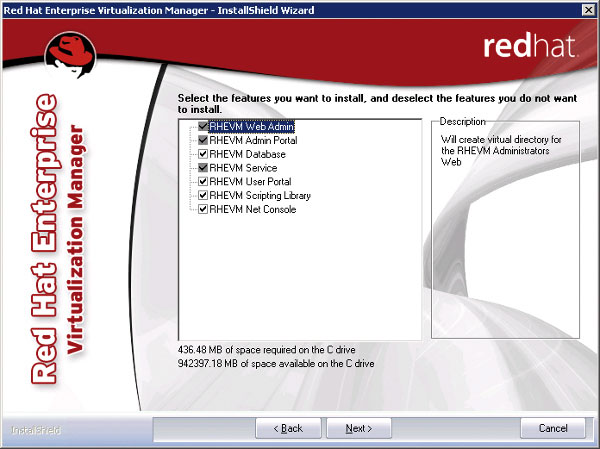The image size is (600, 449).
Task: Uncheck the RHEVM User Portal checkbox
Action: tap(203, 181)
